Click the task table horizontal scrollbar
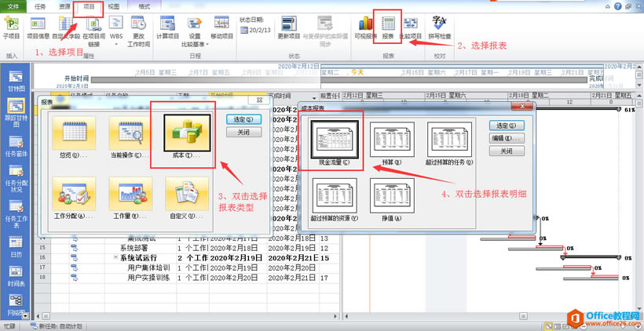This screenshot has width=644, height=331. tap(187, 316)
